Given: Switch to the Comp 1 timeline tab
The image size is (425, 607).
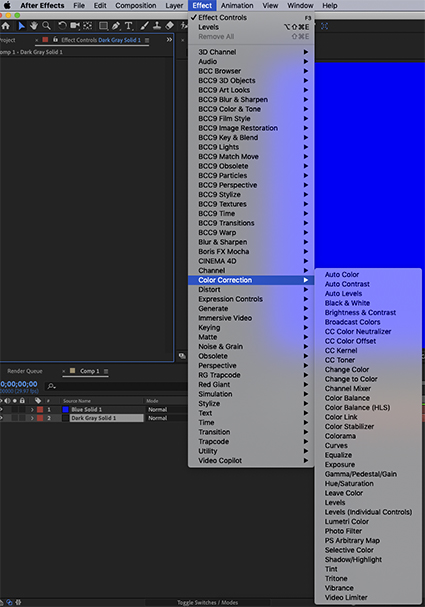Looking at the screenshot, I should click(89, 371).
